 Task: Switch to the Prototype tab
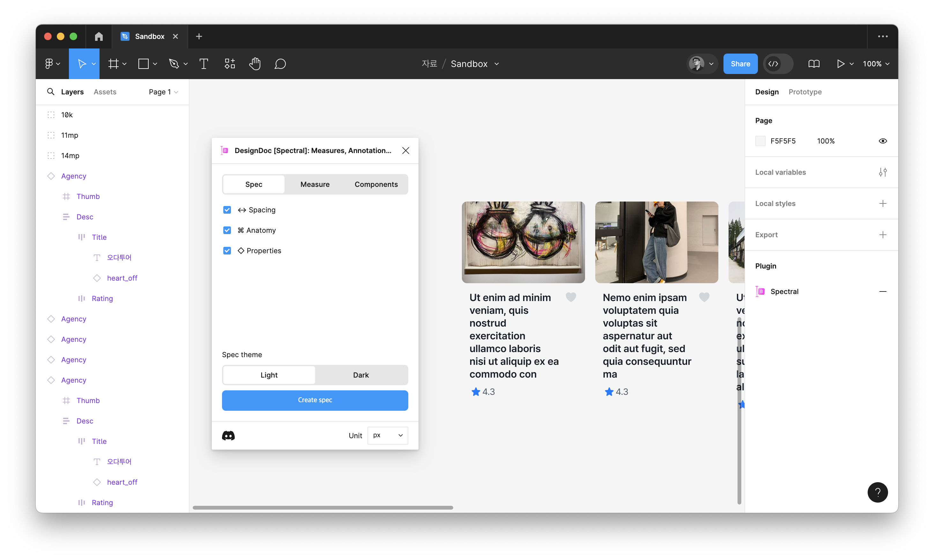[x=804, y=92]
